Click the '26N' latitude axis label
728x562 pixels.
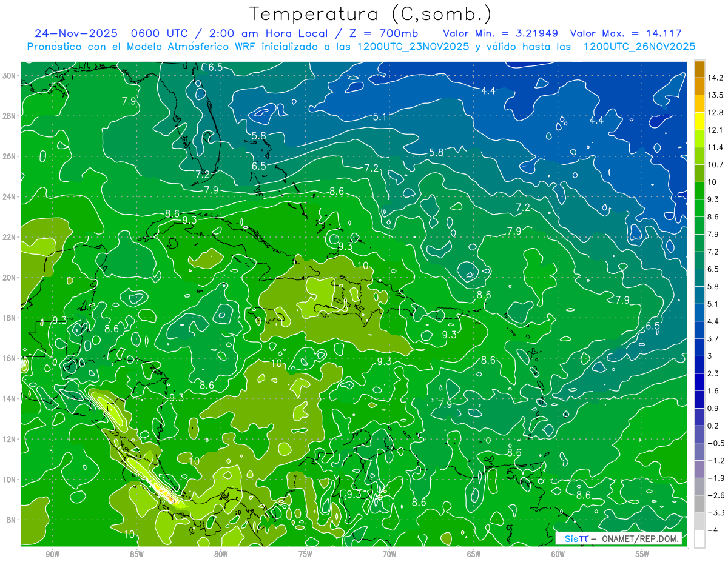click(9, 156)
